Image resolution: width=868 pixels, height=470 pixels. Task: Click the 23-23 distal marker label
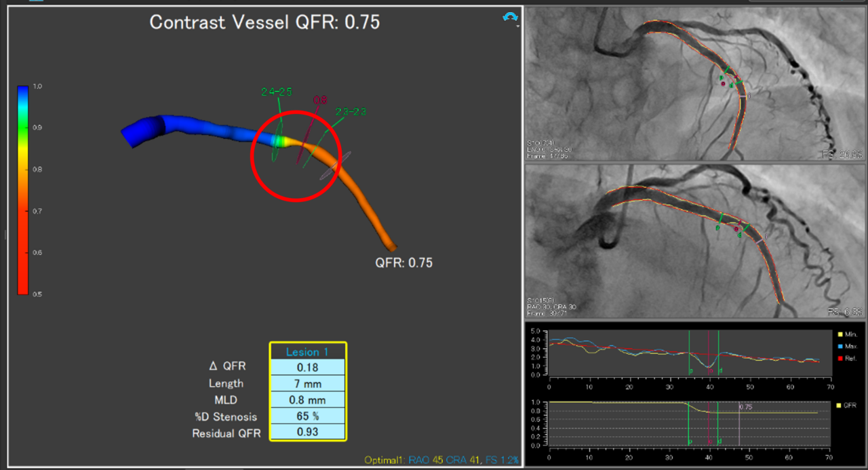(x=349, y=111)
